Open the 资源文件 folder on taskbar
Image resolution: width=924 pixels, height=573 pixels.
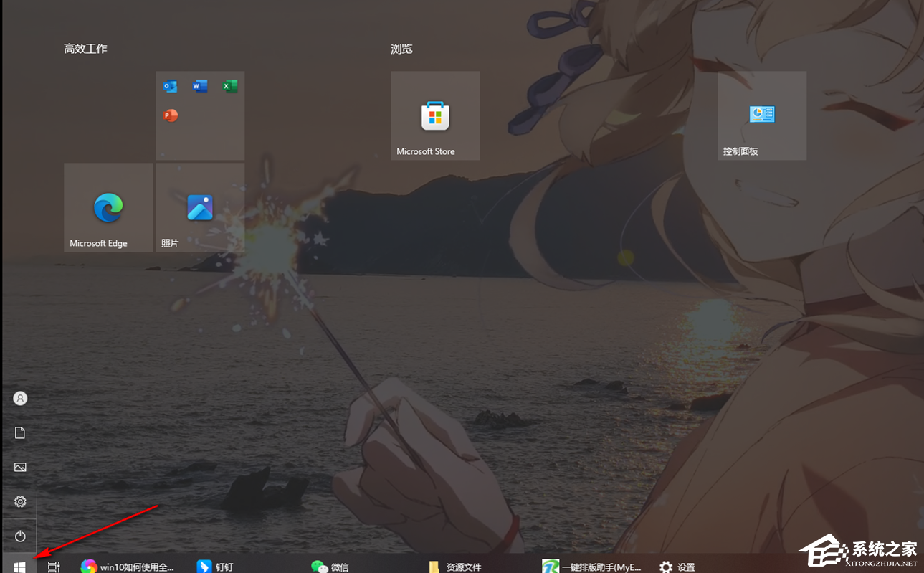tap(435, 567)
